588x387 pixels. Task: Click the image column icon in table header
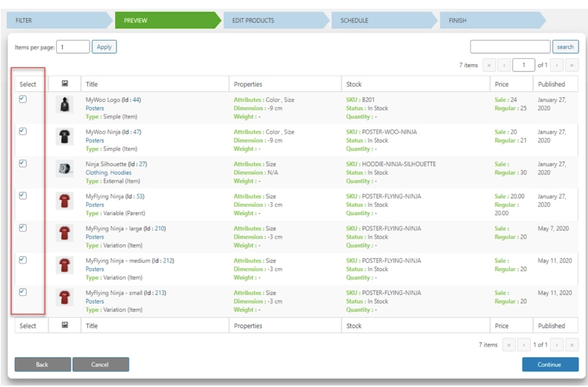pyautogui.click(x=65, y=84)
